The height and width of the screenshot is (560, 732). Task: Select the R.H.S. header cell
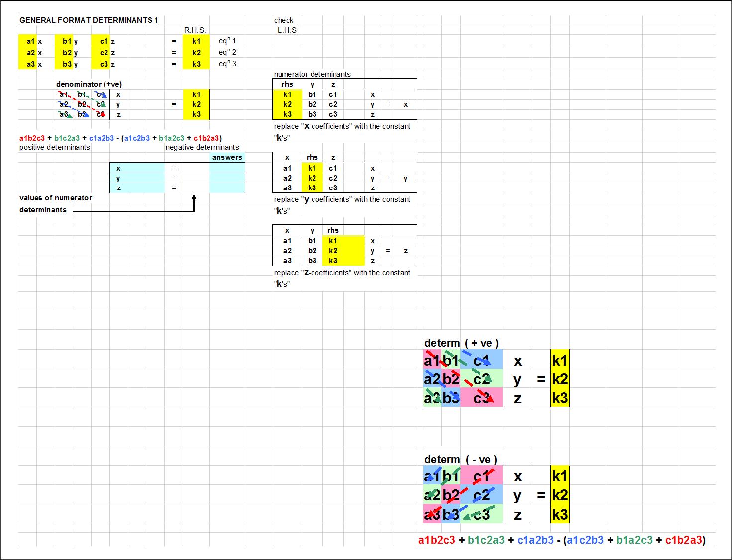pos(195,30)
